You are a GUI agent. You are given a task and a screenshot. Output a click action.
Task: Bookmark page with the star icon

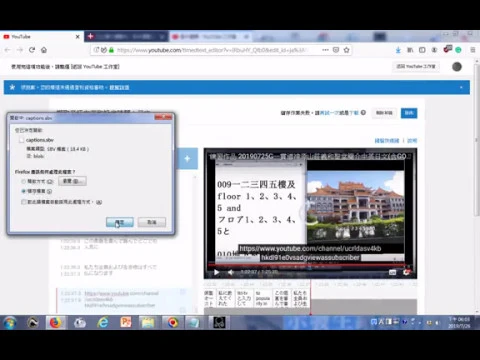click(347, 50)
